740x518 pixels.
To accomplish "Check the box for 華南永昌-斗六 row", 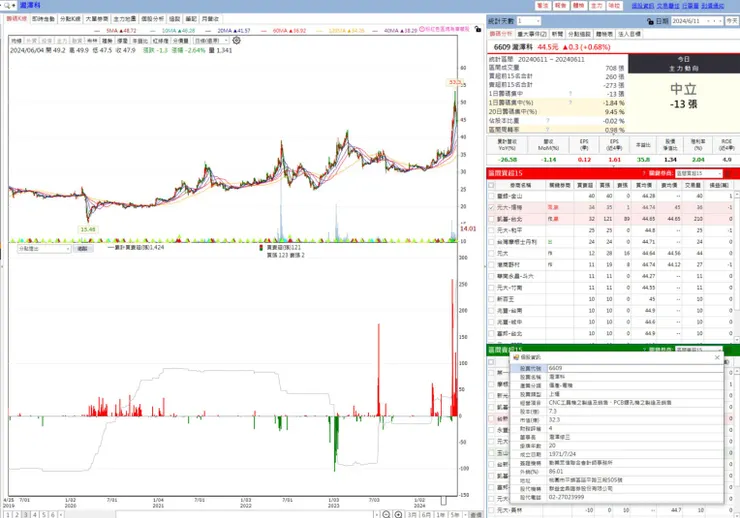I will [x=491, y=276].
